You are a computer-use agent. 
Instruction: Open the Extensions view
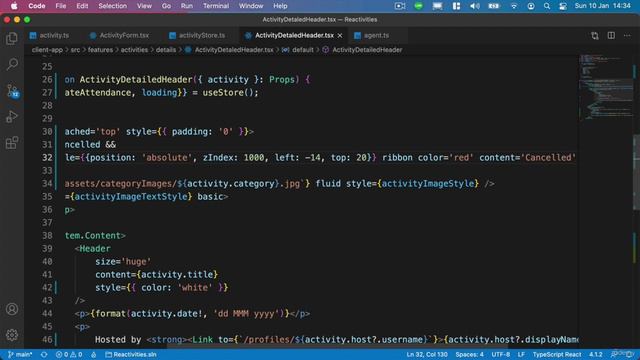[x=12, y=143]
